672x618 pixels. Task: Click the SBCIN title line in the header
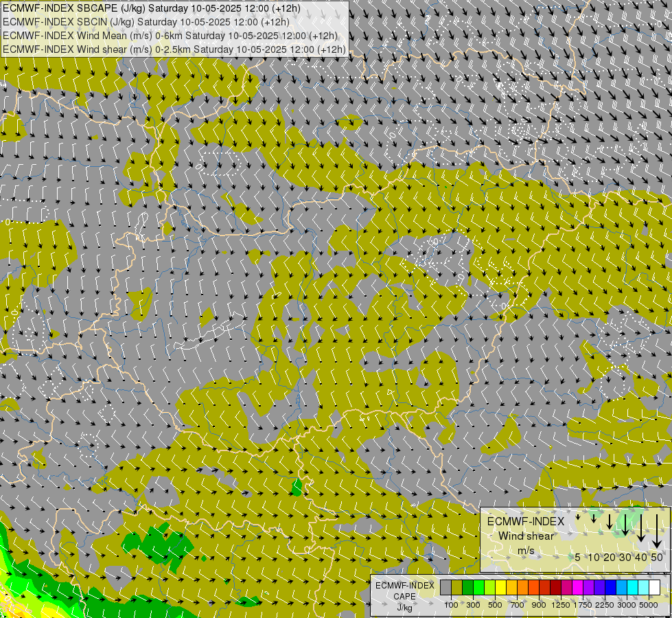coord(146,22)
